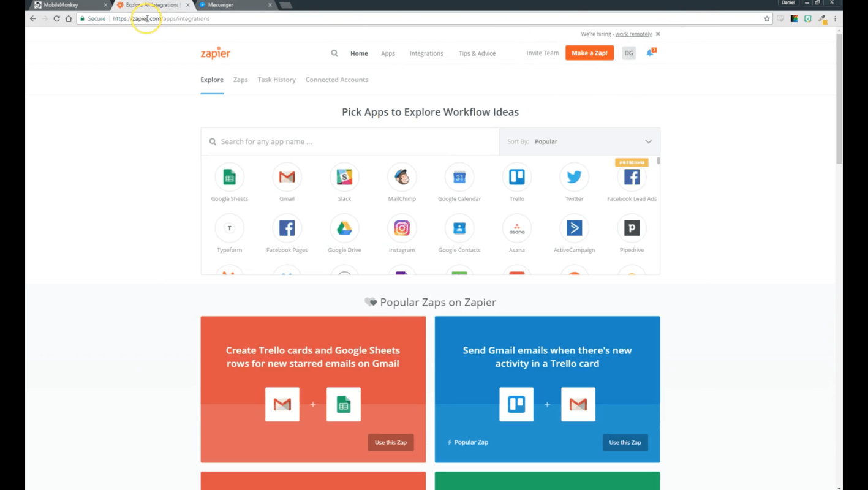Select the Google Calendar app icon
868x490 pixels.
pyautogui.click(x=459, y=177)
